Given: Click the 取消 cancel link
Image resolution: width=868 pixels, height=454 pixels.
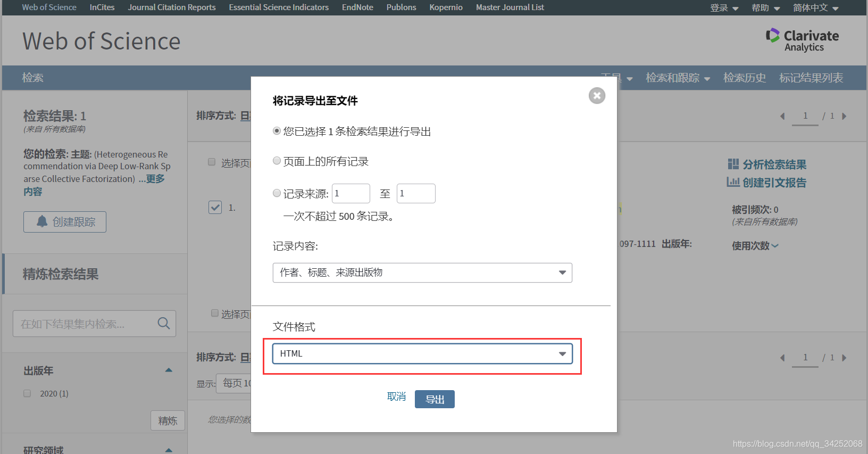Looking at the screenshot, I should (x=396, y=397).
